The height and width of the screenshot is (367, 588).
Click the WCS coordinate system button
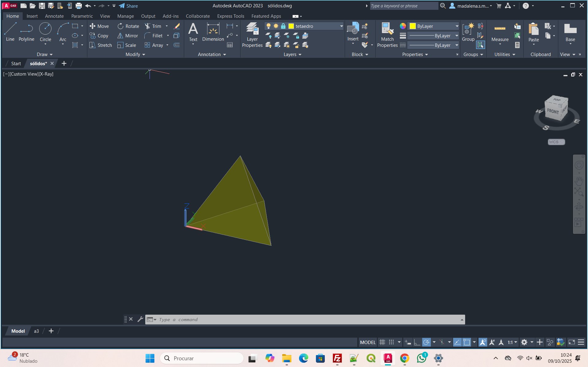pyautogui.click(x=556, y=142)
